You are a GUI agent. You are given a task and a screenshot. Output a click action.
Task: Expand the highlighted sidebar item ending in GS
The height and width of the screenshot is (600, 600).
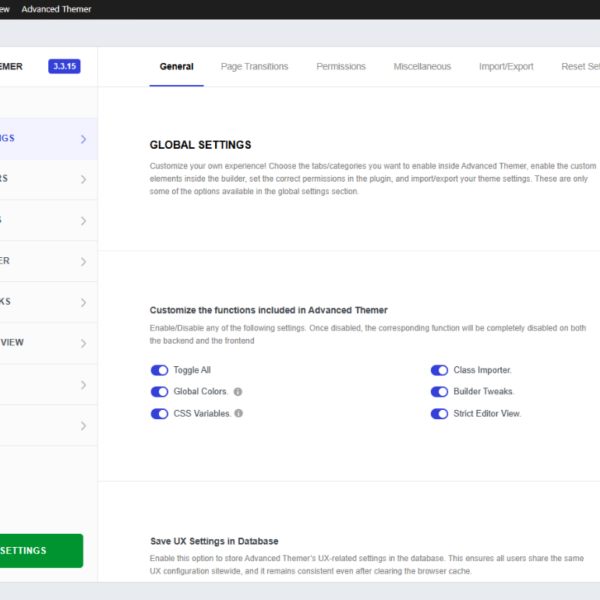[x=48, y=139]
